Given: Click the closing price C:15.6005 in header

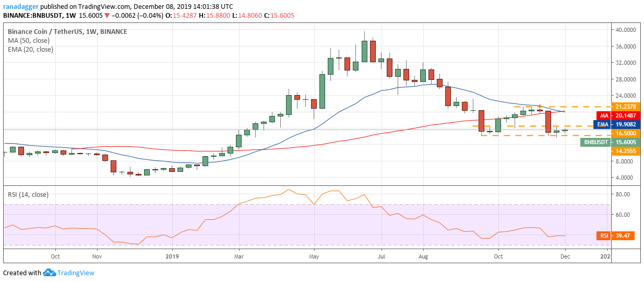Looking at the screenshot, I should click(279, 16).
